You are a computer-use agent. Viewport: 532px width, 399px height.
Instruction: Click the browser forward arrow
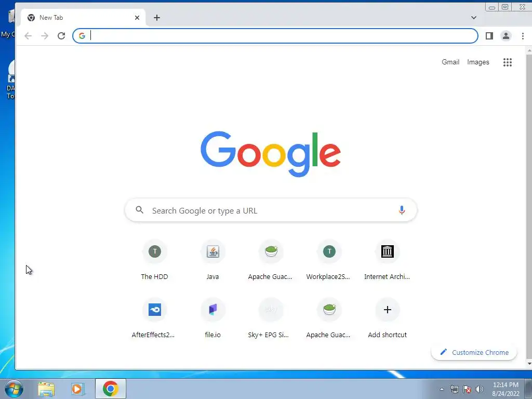[45, 36]
